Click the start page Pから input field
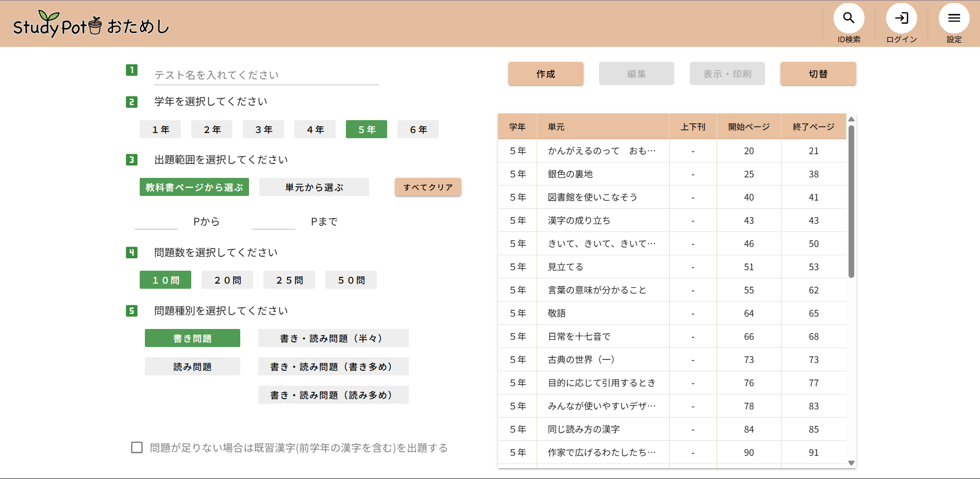This screenshot has width=980, height=479. tap(156, 222)
